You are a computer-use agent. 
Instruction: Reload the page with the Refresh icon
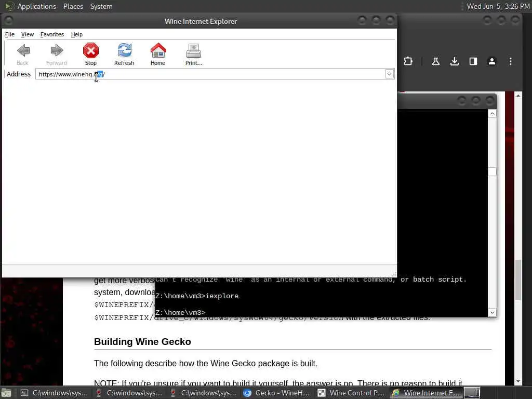(124, 54)
